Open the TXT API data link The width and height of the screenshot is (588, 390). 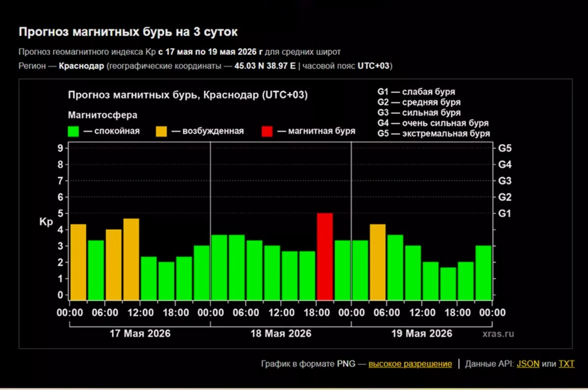[566, 364]
